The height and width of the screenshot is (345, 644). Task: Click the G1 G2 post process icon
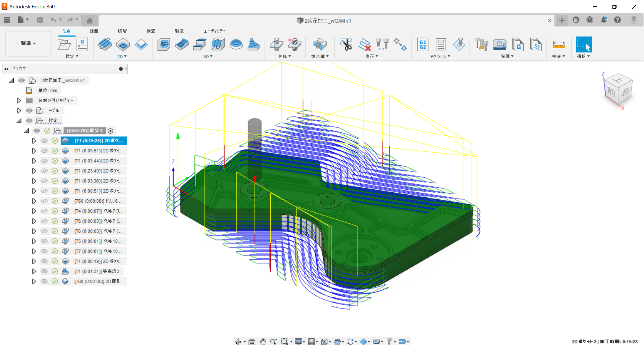(423, 44)
